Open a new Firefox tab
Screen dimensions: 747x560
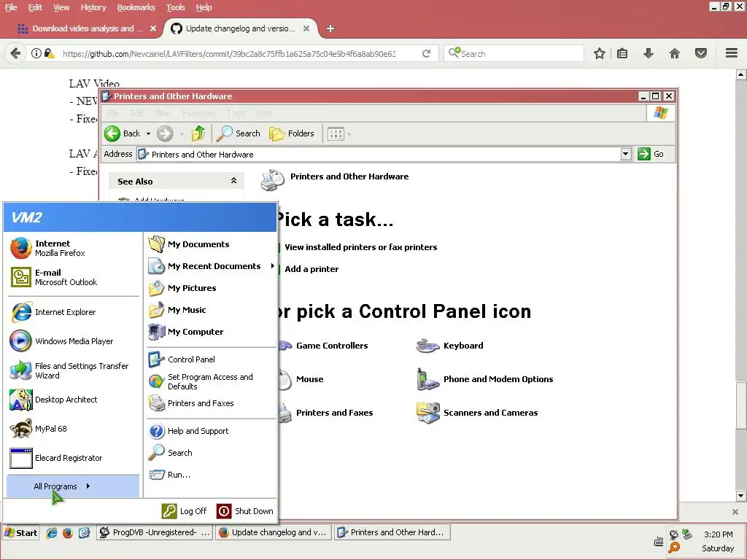click(330, 28)
